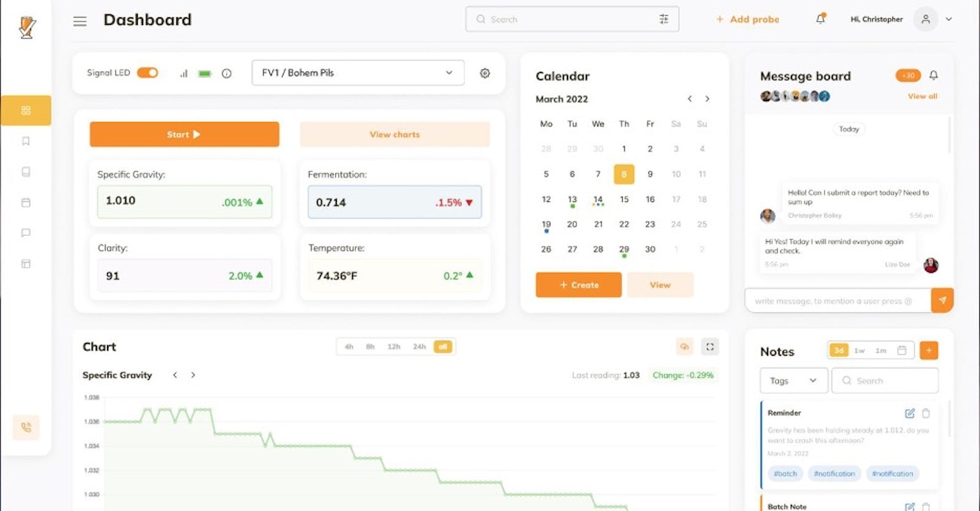The width and height of the screenshot is (980, 511).
Task: Expand the chart to fullscreen
Action: click(x=710, y=347)
